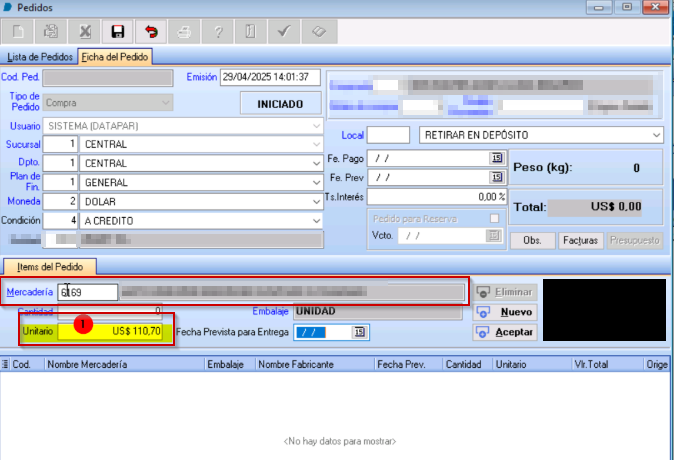The image size is (674, 460).
Task: Click the Total US$ 0,00 value
Action: pos(596,207)
